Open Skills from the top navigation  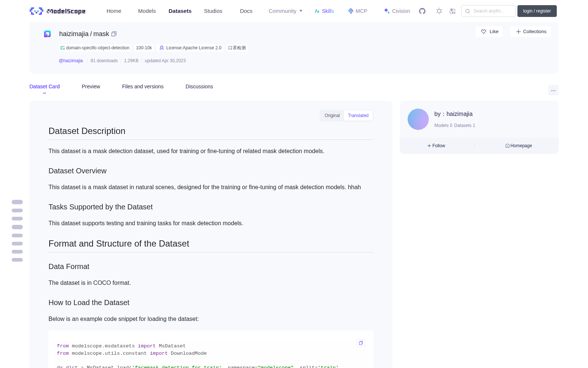click(x=324, y=11)
